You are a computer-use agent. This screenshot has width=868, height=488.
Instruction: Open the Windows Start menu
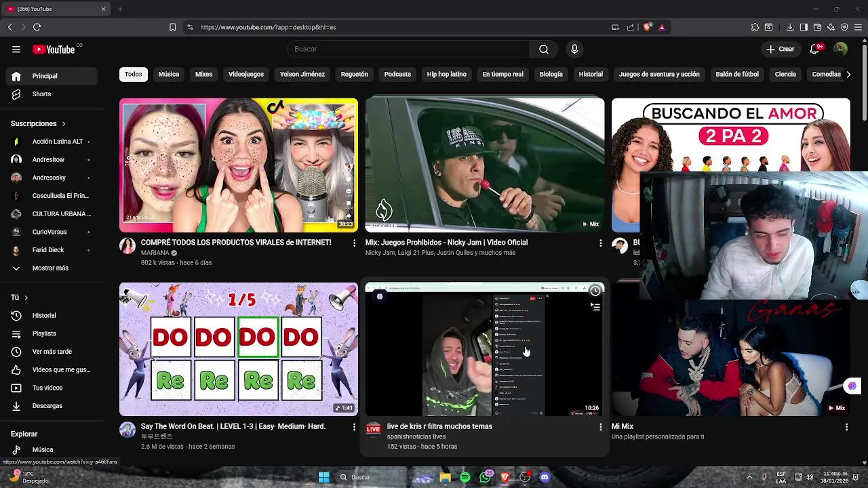pos(324,477)
